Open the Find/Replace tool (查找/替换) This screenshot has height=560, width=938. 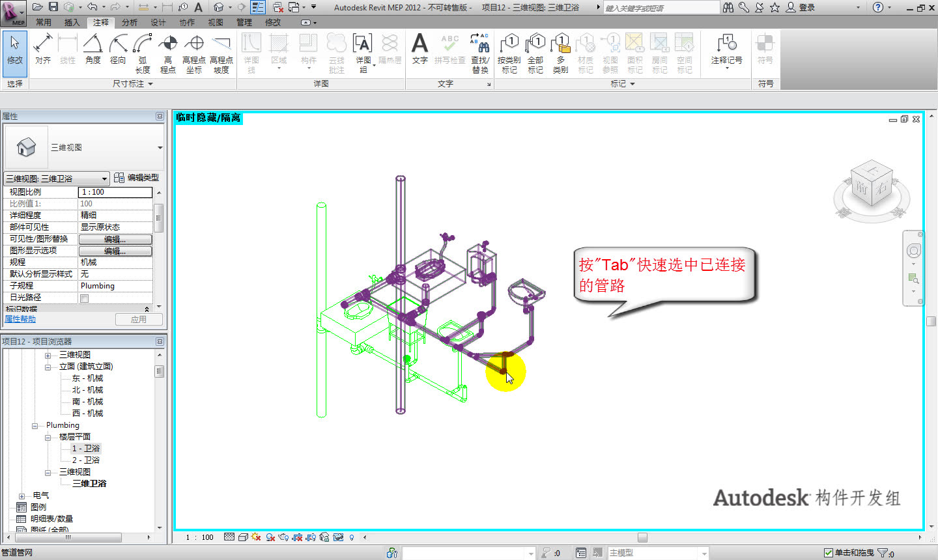pos(480,52)
